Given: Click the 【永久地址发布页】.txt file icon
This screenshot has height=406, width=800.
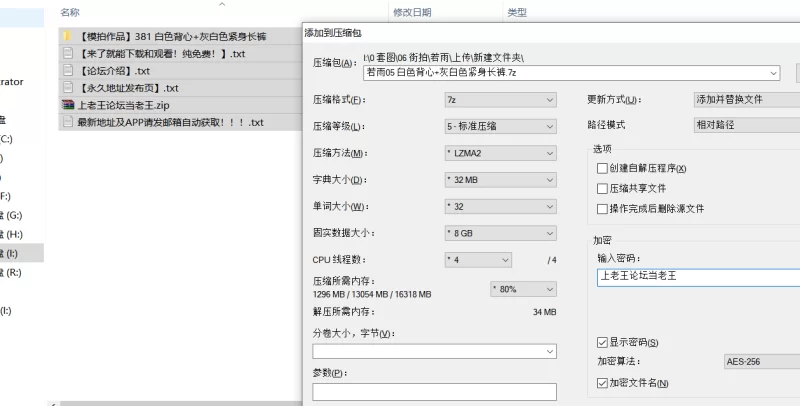Looking at the screenshot, I should [67, 88].
